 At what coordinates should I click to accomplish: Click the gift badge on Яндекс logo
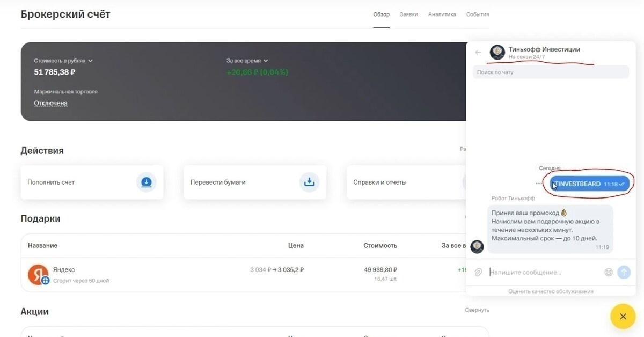point(45,281)
